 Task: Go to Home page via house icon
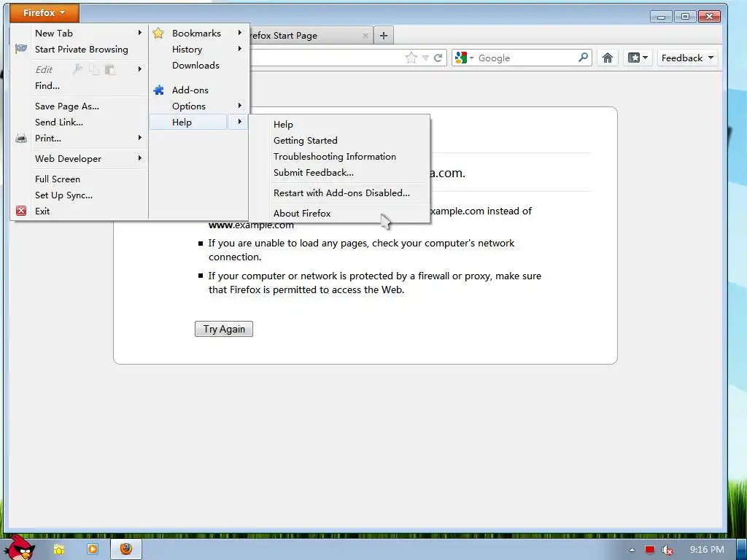pos(608,58)
